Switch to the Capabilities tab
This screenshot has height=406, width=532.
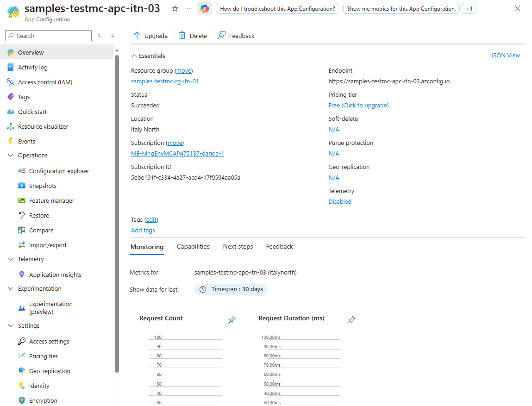193,246
